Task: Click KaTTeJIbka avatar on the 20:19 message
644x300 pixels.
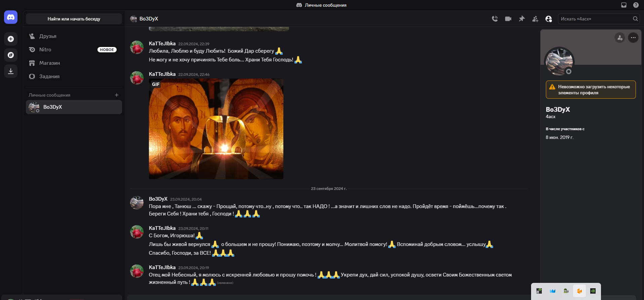Action: point(137,271)
